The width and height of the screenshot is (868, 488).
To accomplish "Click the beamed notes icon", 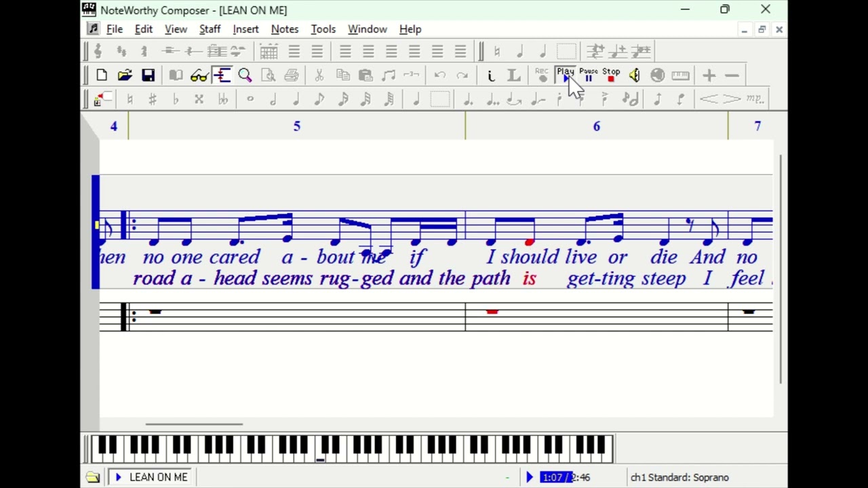I will pos(389,75).
